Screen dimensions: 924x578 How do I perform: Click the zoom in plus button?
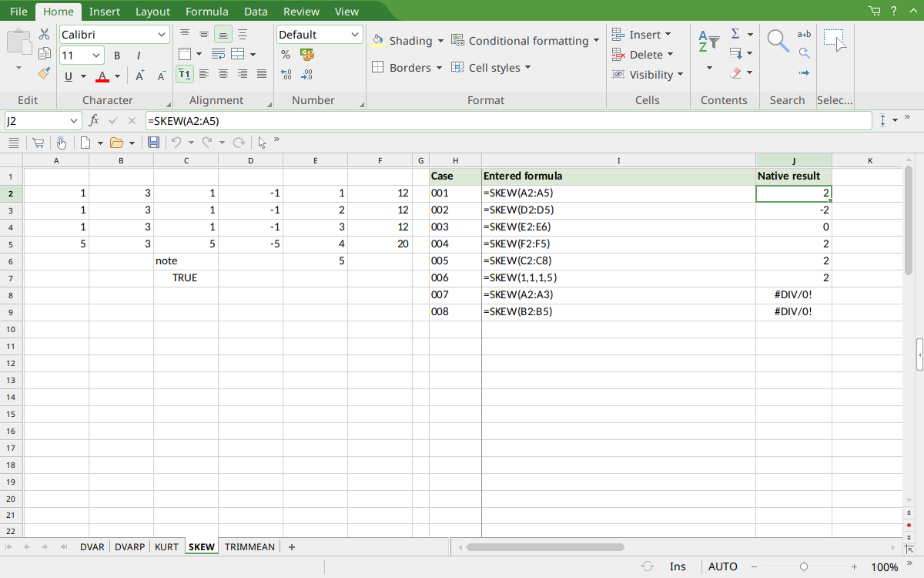tap(854, 566)
